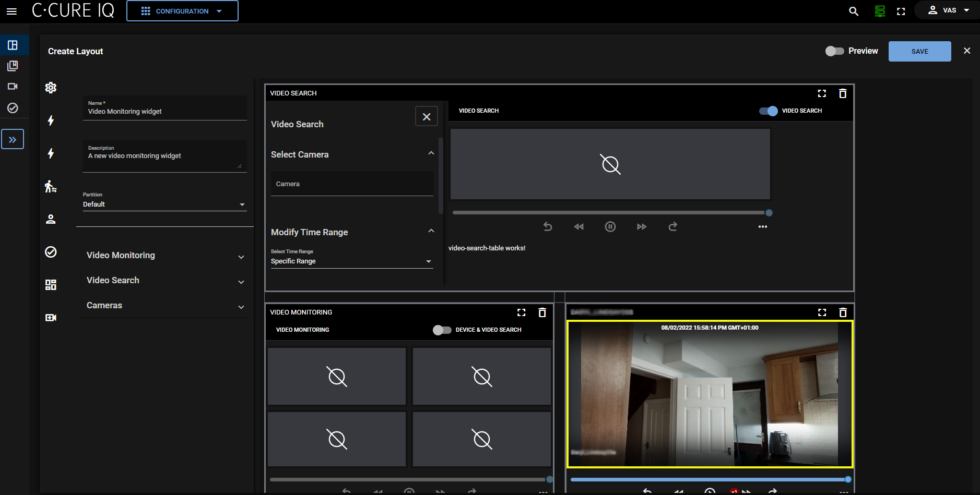Click the person profile icon in the widget panel
The width and height of the screenshot is (980, 495).
click(51, 219)
